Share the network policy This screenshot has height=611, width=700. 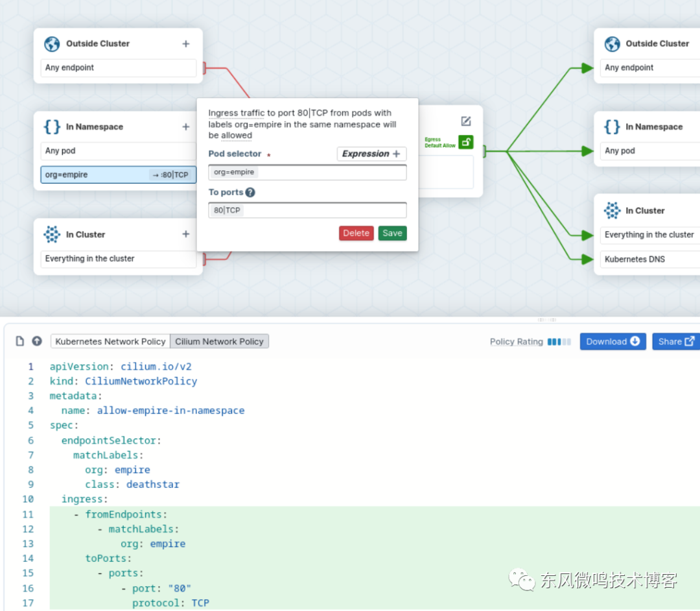(676, 342)
